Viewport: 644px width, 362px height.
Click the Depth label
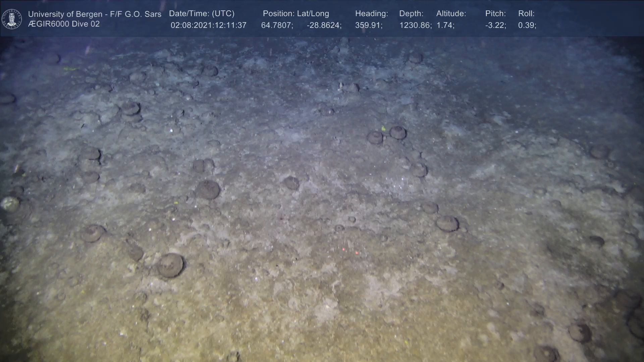tap(411, 14)
